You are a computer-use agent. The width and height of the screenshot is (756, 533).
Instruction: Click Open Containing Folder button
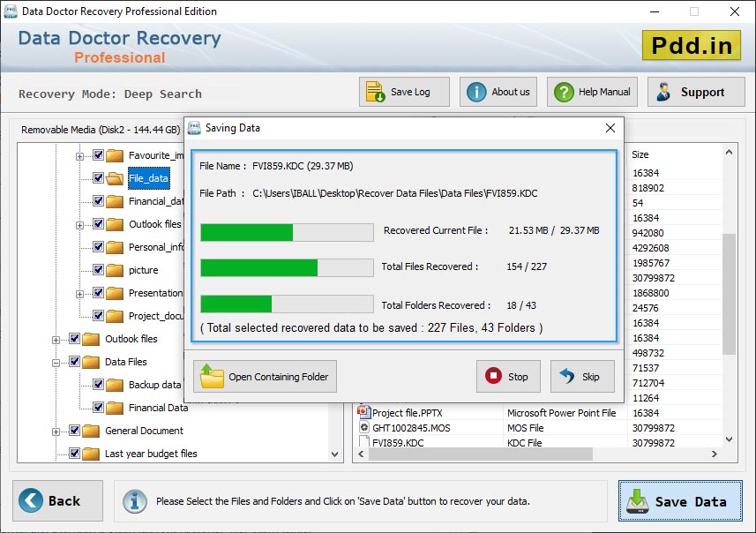coord(265,376)
